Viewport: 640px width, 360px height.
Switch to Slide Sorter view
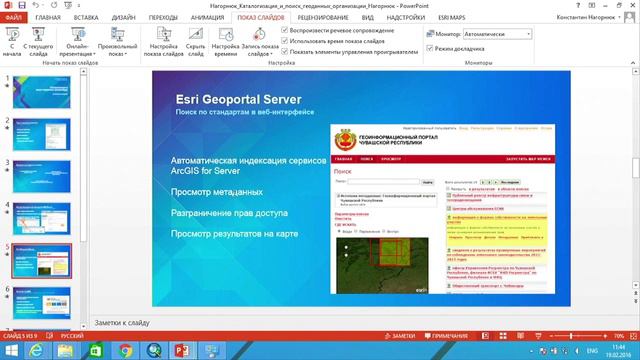click(503, 336)
